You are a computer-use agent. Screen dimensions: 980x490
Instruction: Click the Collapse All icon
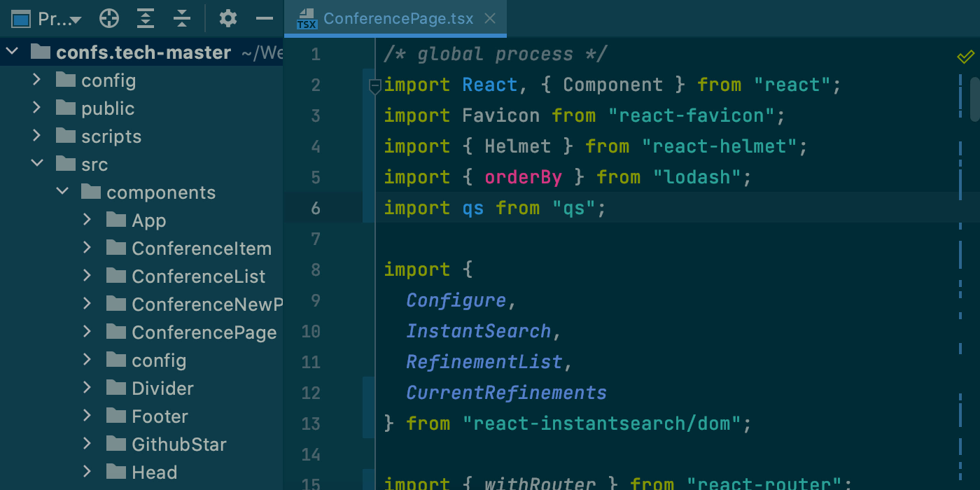182,19
